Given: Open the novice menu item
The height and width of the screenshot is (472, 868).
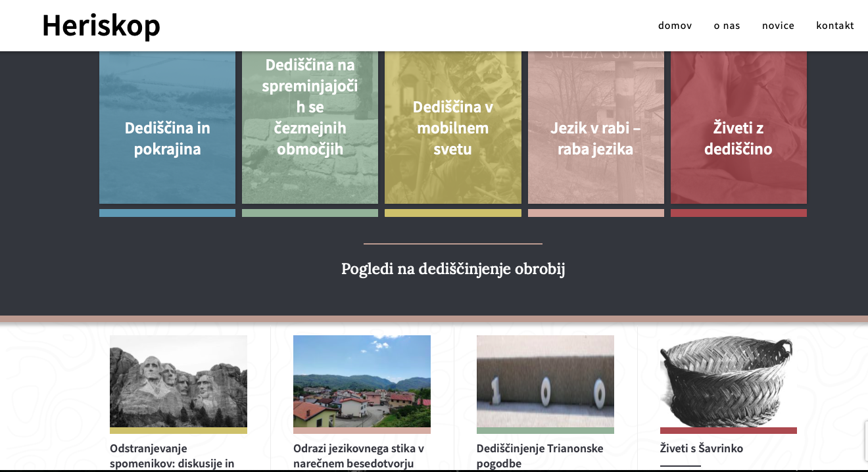Looking at the screenshot, I should pyautogui.click(x=778, y=26).
